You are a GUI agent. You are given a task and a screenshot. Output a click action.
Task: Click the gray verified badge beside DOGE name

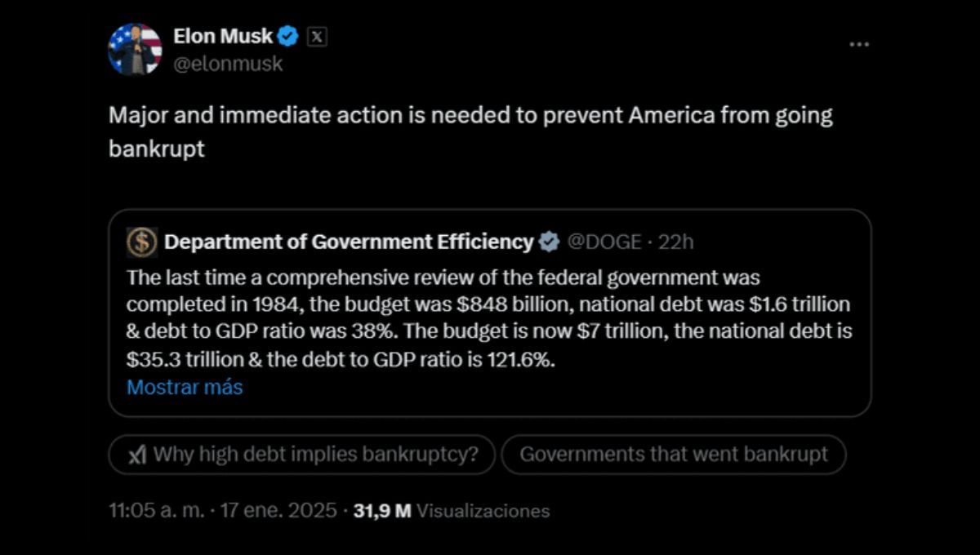pos(549,242)
